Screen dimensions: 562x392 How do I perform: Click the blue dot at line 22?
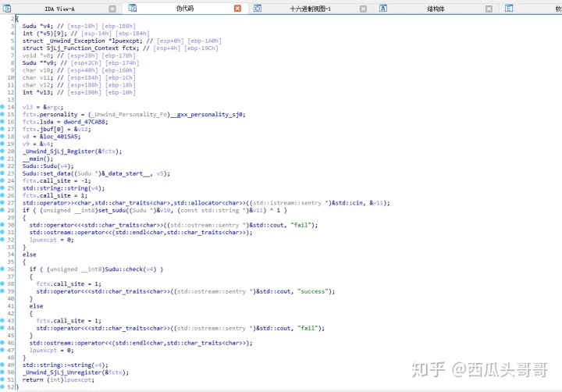[x=2, y=166]
